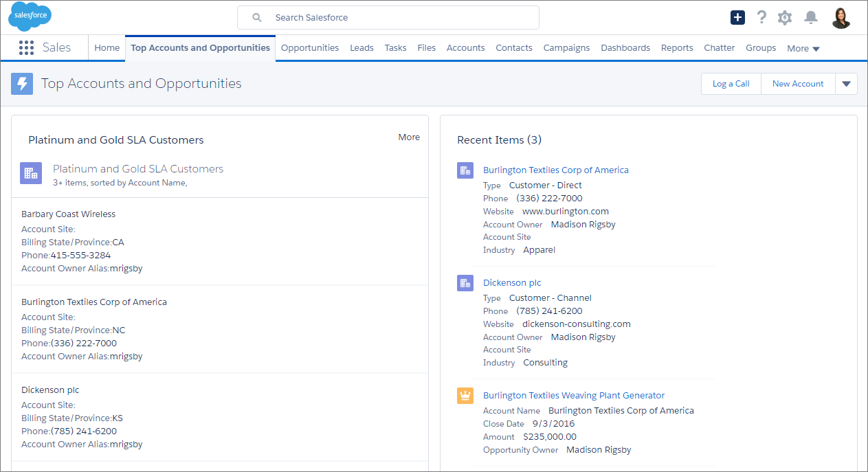Switch to the Reports tab
Image resolution: width=868 pixels, height=472 pixels.
point(677,48)
